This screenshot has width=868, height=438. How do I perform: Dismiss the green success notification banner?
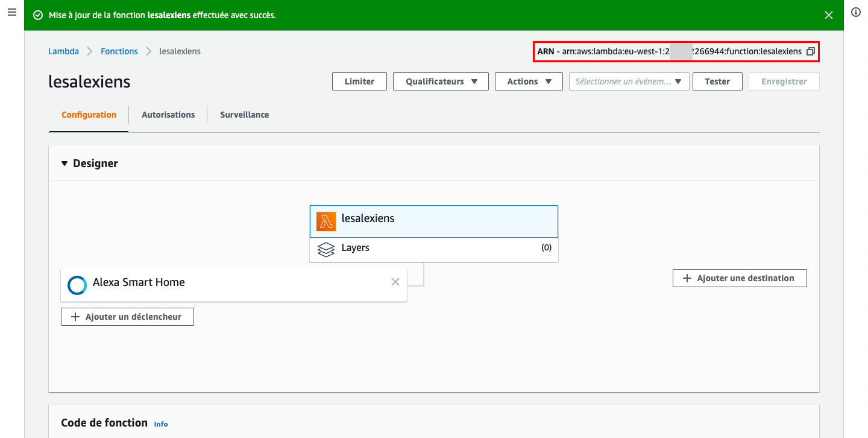[829, 15]
